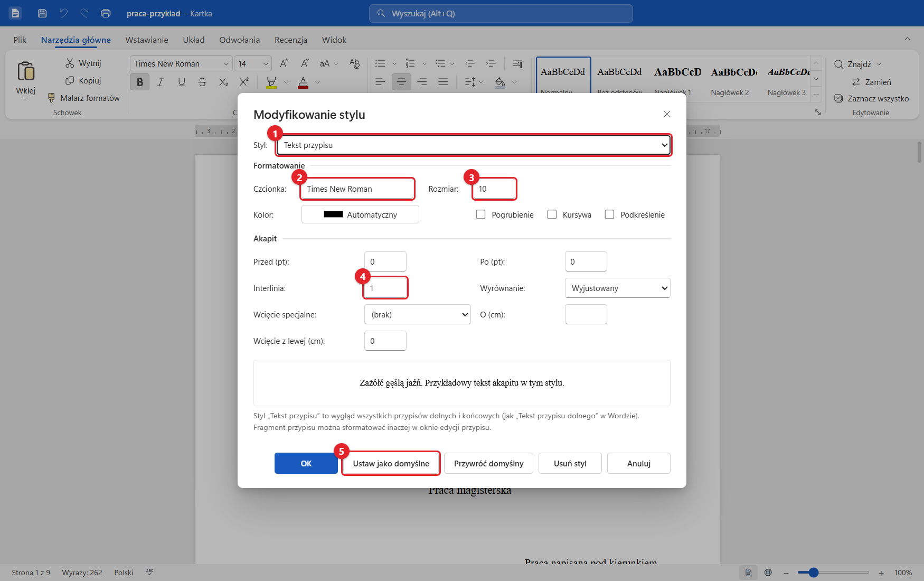Viewport: 924px width, 581px height.
Task: Click the Undo arrow icon
Action: tap(63, 13)
